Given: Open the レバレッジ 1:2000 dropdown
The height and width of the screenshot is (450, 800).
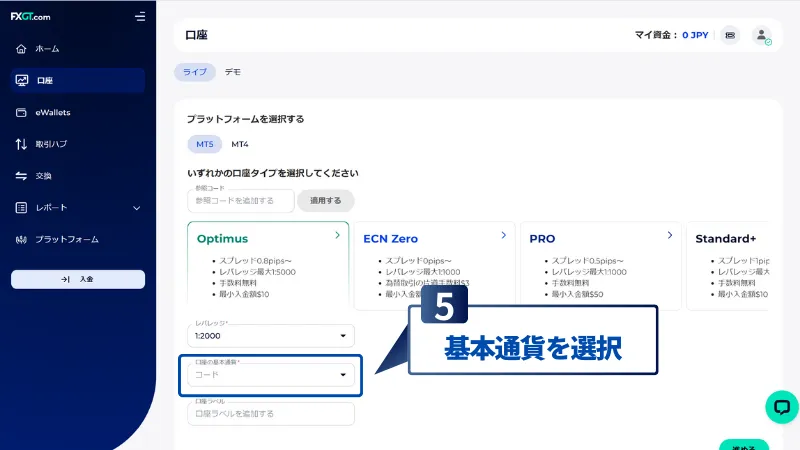Looking at the screenshot, I should (x=271, y=336).
